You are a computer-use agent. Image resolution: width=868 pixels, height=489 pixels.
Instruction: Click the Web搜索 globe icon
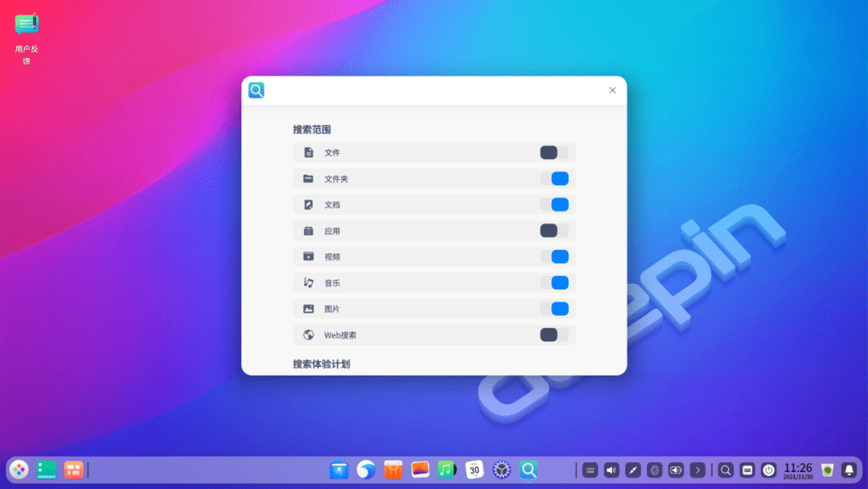pos(309,335)
